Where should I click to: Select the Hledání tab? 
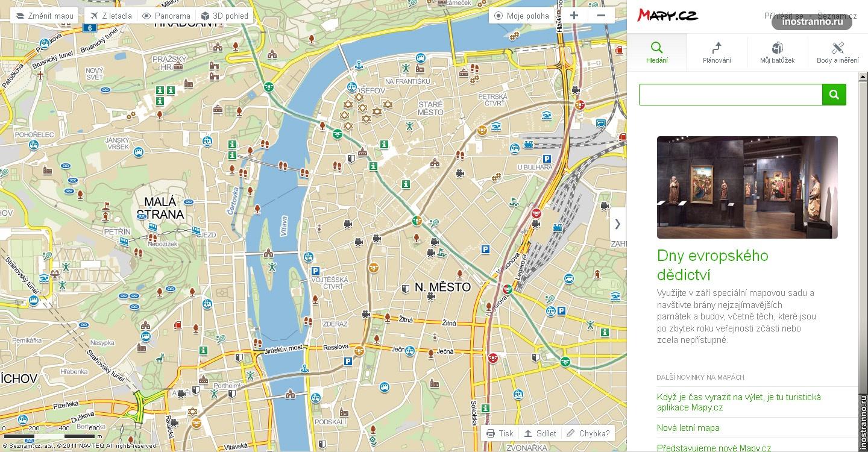point(656,52)
